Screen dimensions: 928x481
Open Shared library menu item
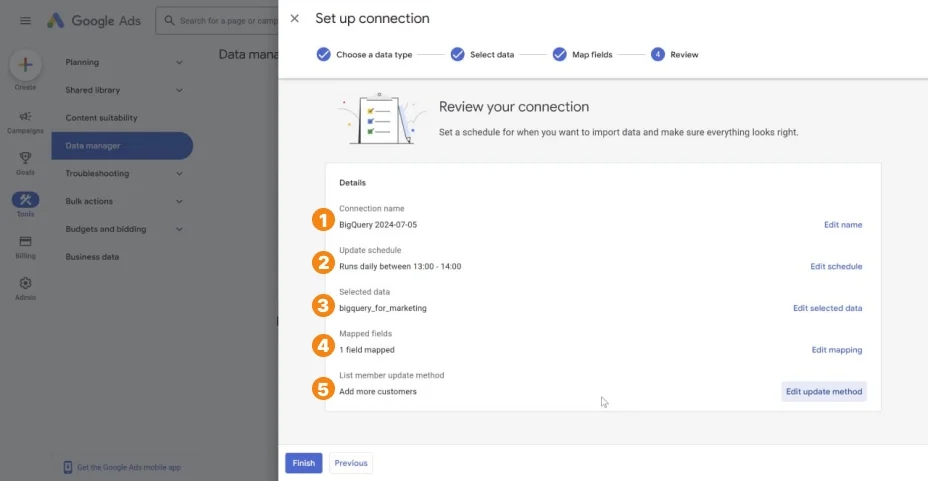click(93, 90)
